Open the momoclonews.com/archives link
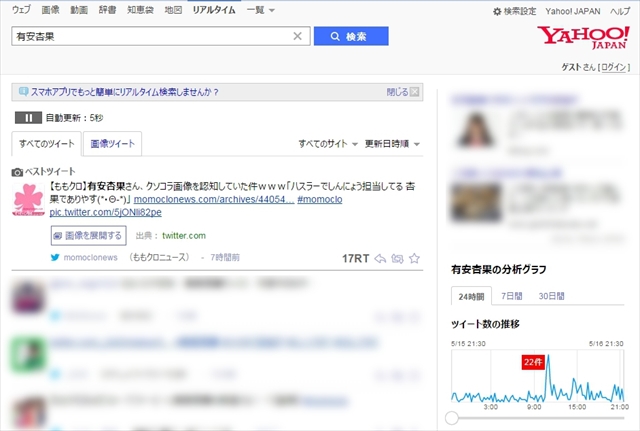 pyautogui.click(x=214, y=199)
